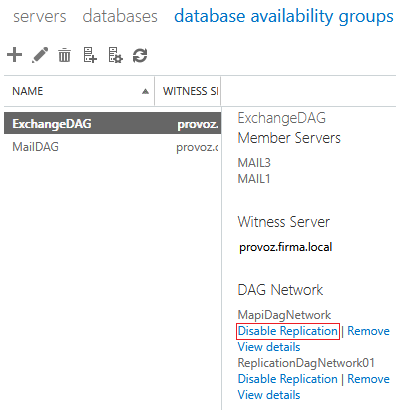Screen dimensions: 396x410
Task: Click the Witness Server heading
Action: click(284, 222)
